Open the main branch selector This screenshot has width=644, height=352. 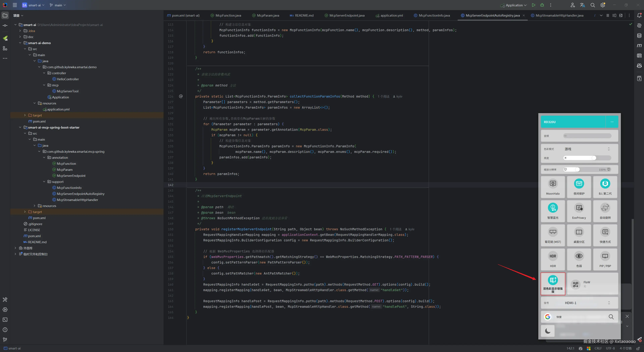[58, 5]
